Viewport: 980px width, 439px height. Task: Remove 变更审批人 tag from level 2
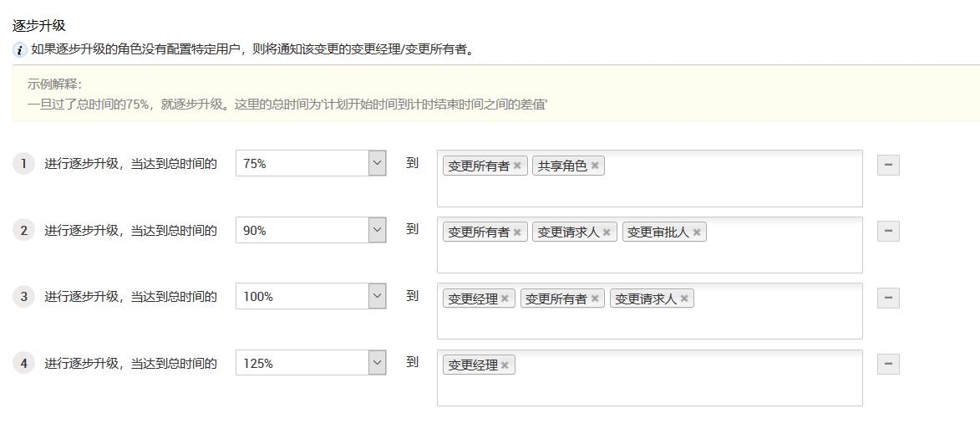click(x=697, y=232)
